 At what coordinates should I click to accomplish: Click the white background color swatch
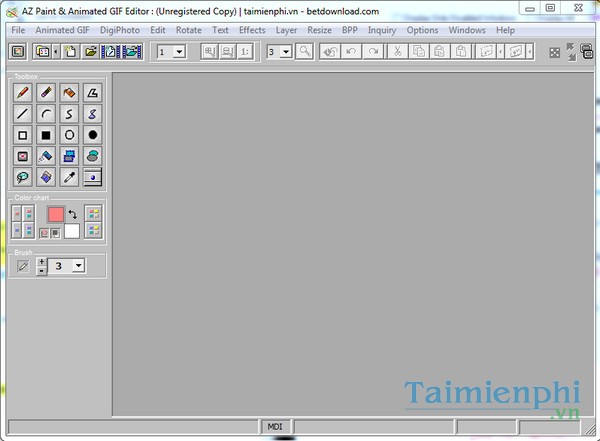tap(72, 231)
